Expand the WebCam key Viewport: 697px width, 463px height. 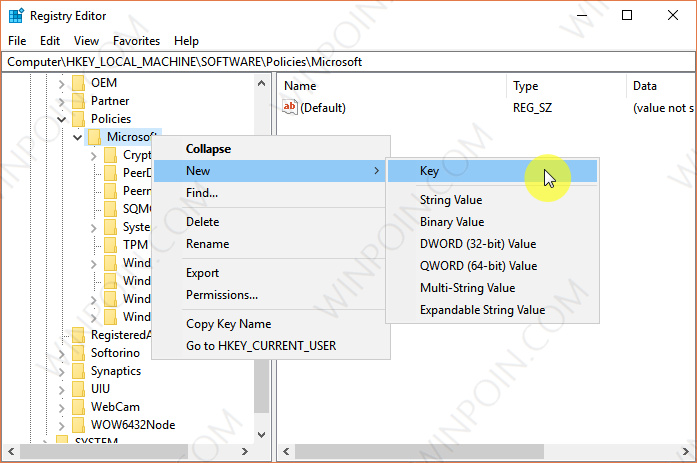click(61, 407)
